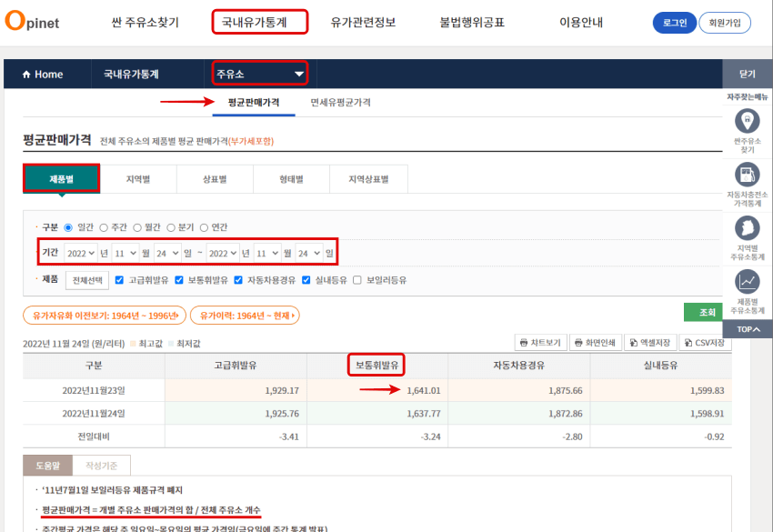
Task: Open the 이용안내 menu
Action: (581, 22)
